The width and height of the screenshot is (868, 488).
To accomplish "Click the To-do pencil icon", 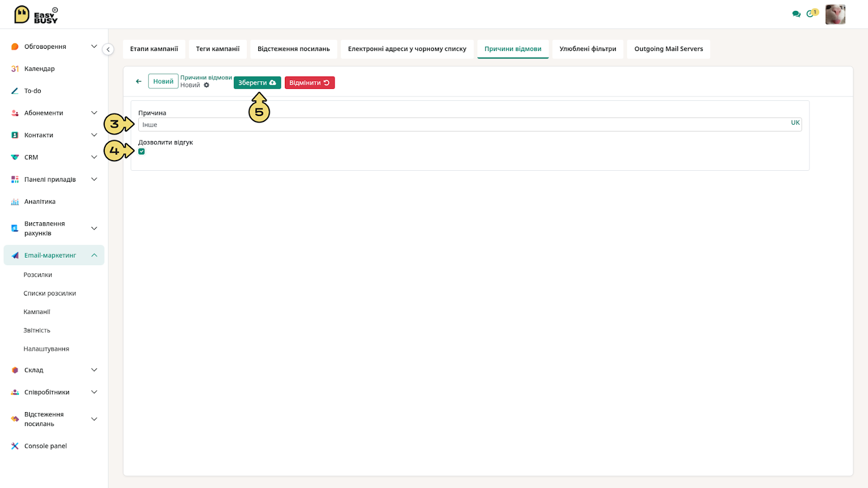I will pyautogui.click(x=15, y=91).
